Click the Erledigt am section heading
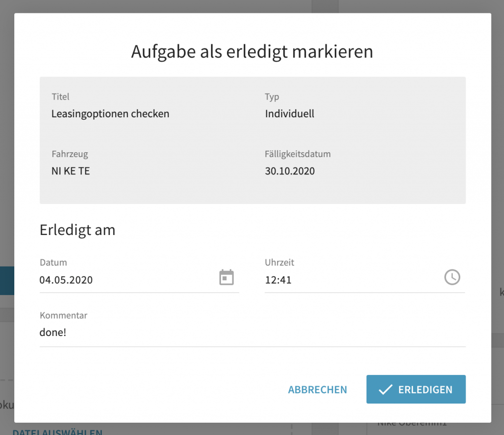Screen dimensions: 504x435 (x=77, y=230)
